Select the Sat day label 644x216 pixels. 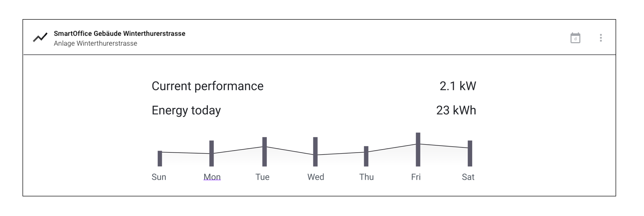(468, 177)
